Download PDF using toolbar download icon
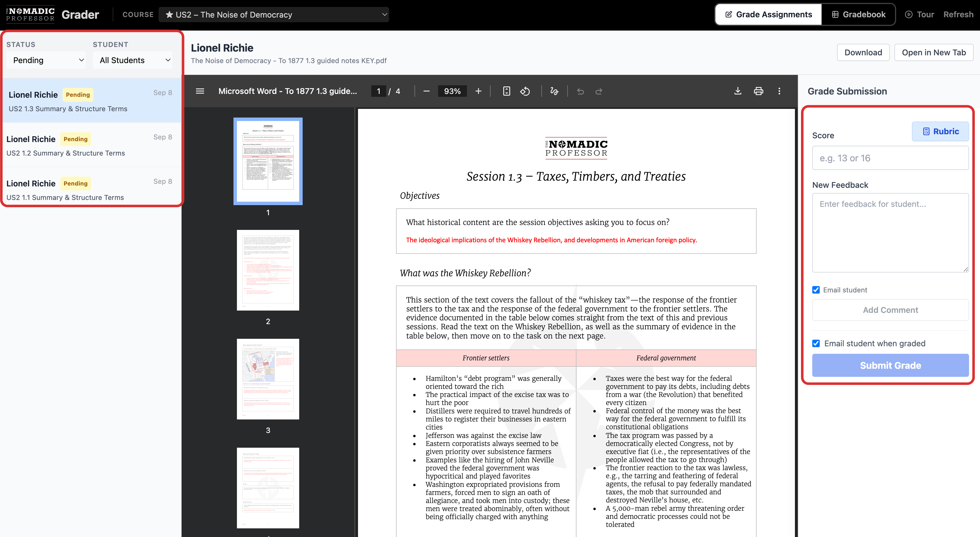 coord(738,91)
